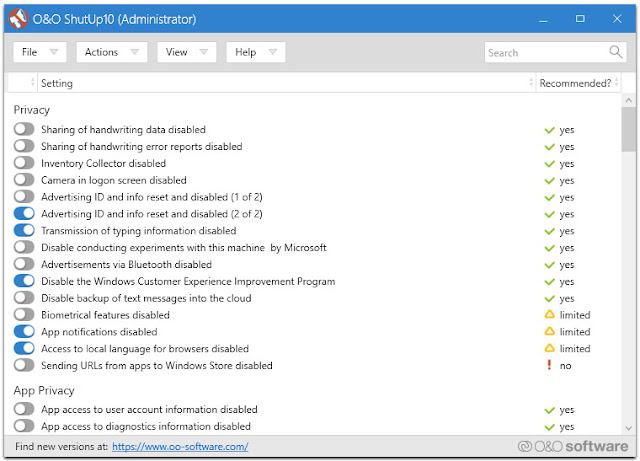
Task: Click the O&O ShutUp10 app logo icon
Action: (18, 19)
